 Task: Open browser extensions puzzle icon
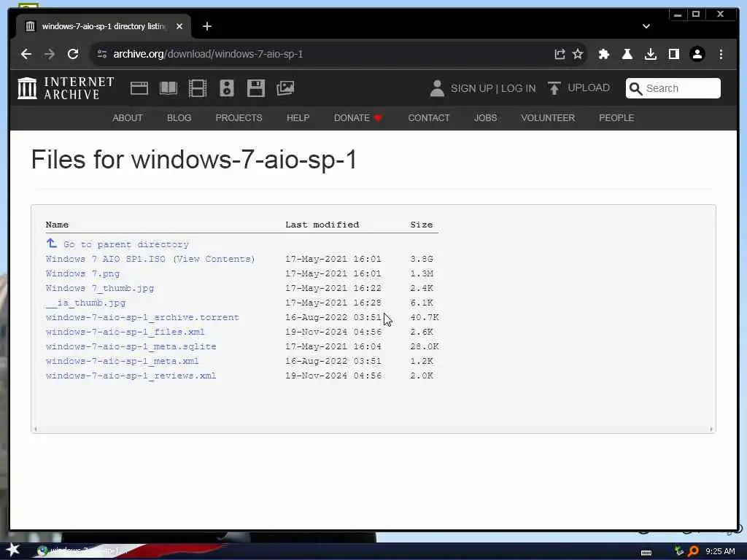[603, 54]
